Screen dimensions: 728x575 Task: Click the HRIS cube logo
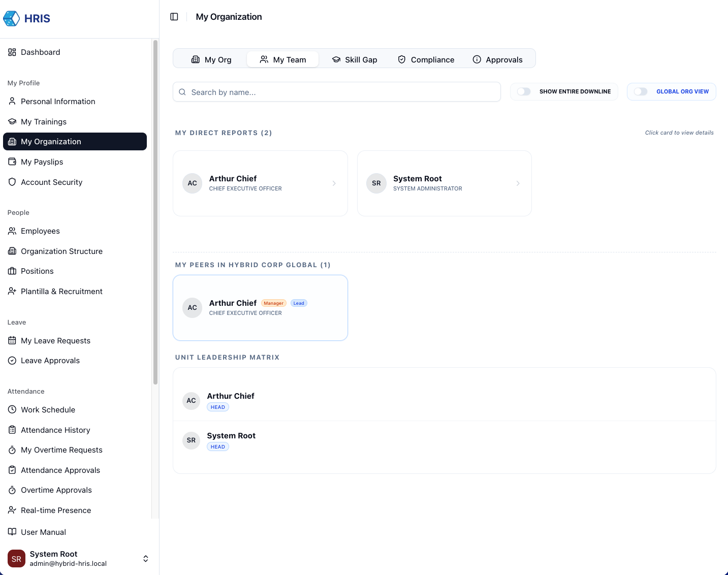pyautogui.click(x=11, y=19)
